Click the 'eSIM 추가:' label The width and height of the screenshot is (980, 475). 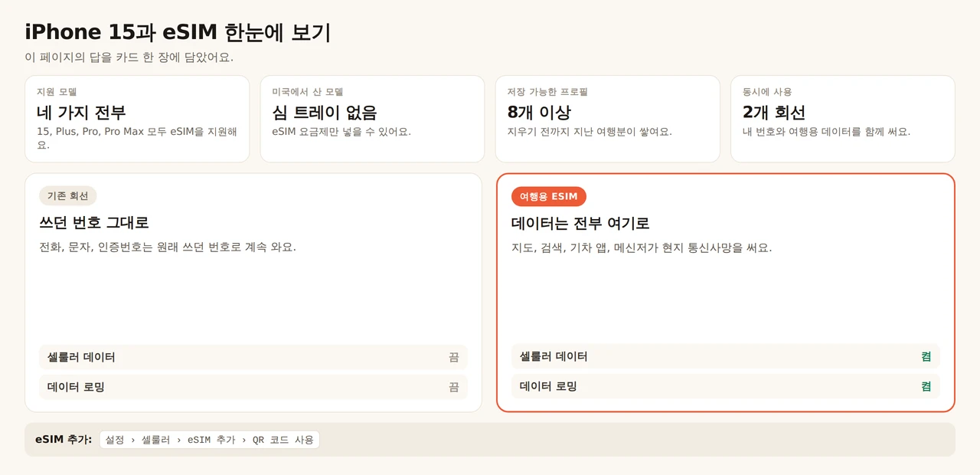pos(64,440)
